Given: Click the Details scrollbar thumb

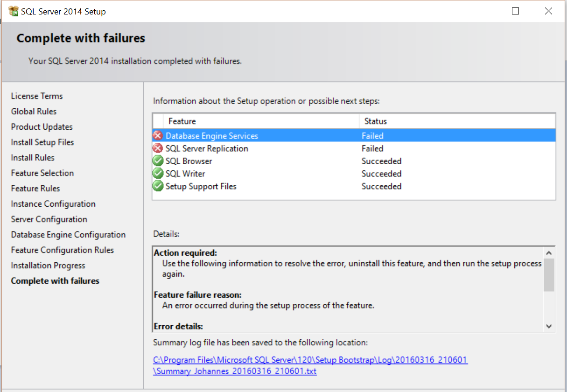Looking at the screenshot, I should click(x=549, y=275).
